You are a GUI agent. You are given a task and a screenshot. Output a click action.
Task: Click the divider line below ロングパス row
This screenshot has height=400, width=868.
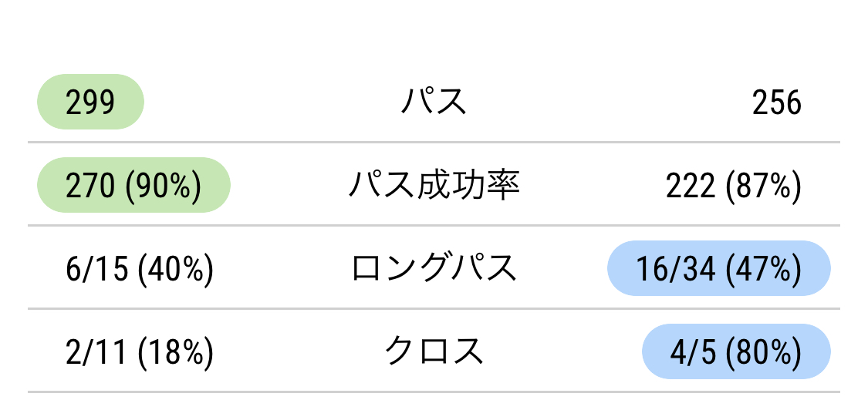tap(434, 309)
